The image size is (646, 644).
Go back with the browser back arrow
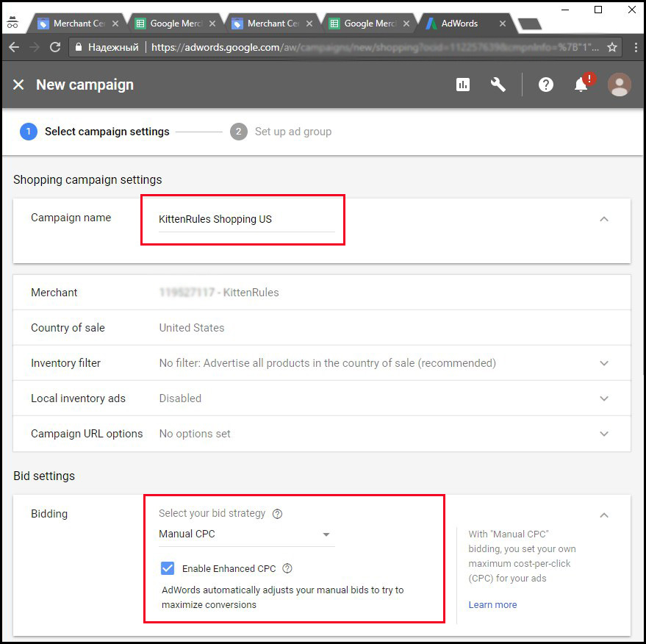[x=14, y=47]
